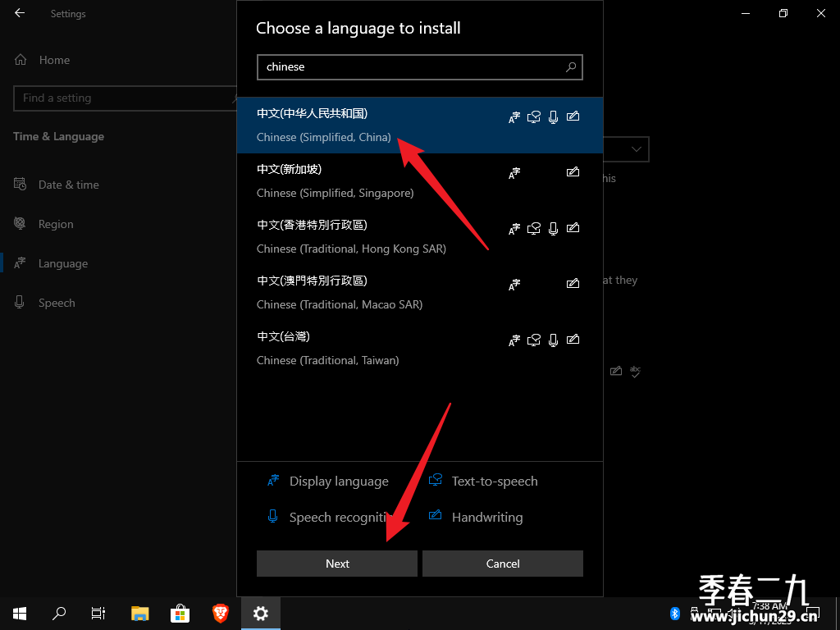Click microphone icon on Hong Kong SAR row
The width and height of the screenshot is (840, 630).
click(x=554, y=228)
